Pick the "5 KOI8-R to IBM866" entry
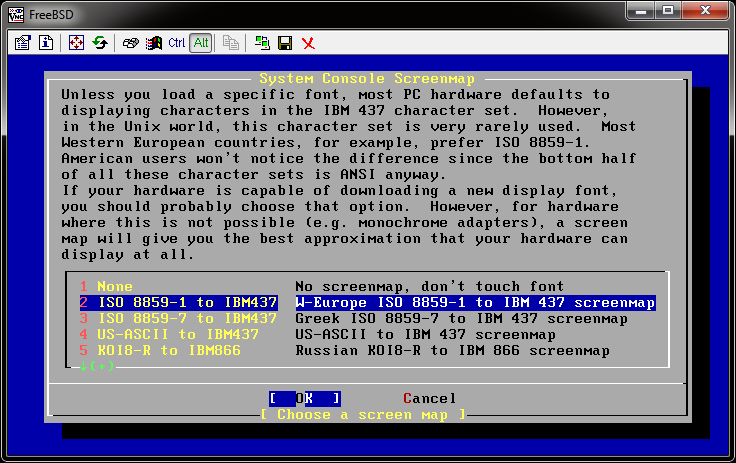The image size is (736, 463). coord(160,350)
